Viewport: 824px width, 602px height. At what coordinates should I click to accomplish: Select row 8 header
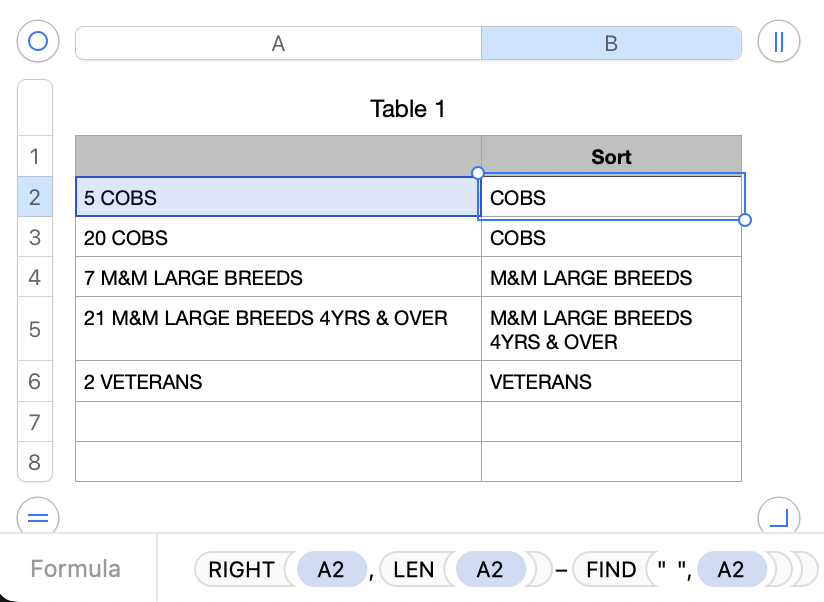pos(35,462)
